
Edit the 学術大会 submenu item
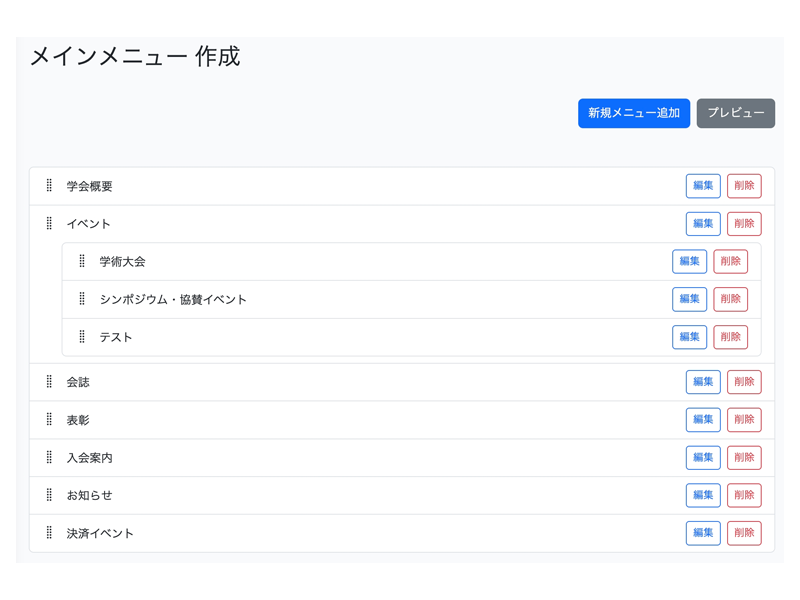pos(689,262)
